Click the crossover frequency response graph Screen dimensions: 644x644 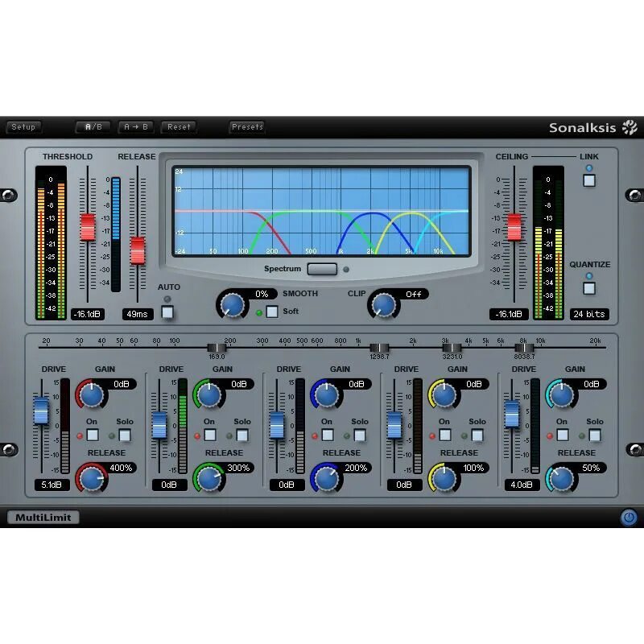pyautogui.click(x=321, y=211)
